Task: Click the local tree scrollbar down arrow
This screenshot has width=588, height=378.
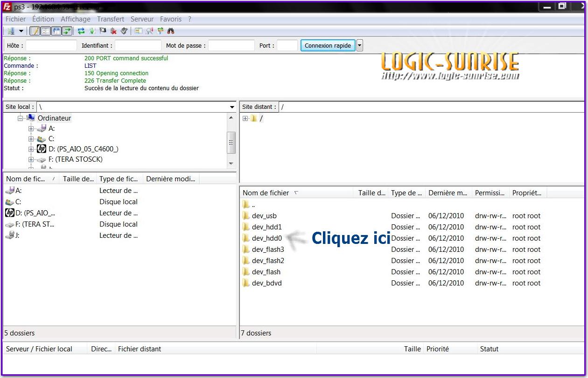Action: click(x=231, y=164)
